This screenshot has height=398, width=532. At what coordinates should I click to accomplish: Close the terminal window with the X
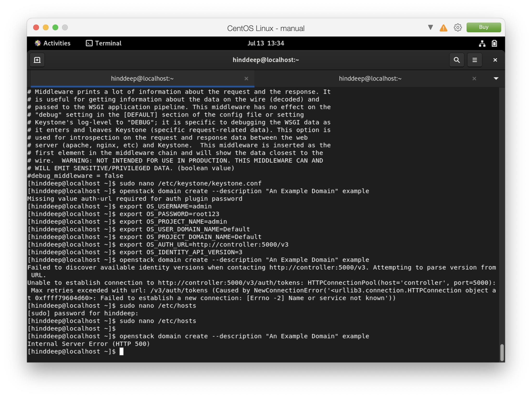pyautogui.click(x=495, y=60)
